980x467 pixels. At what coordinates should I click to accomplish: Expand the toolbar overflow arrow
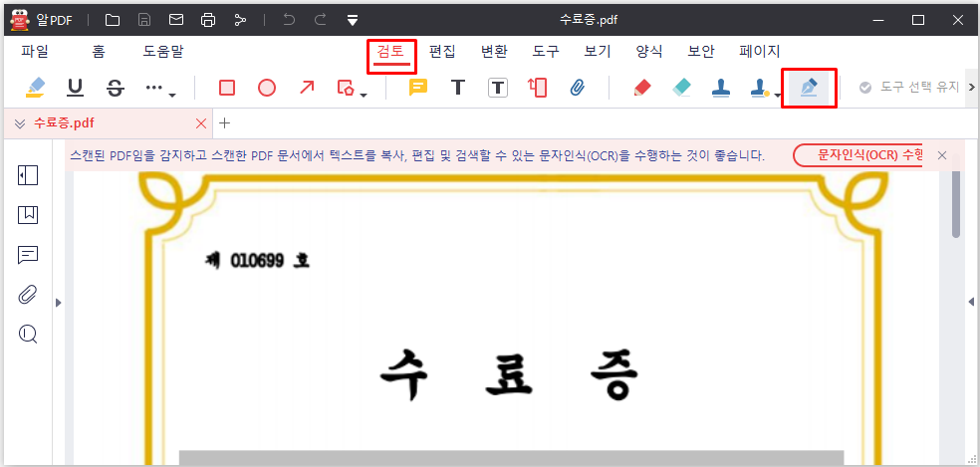click(x=972, y=87)
